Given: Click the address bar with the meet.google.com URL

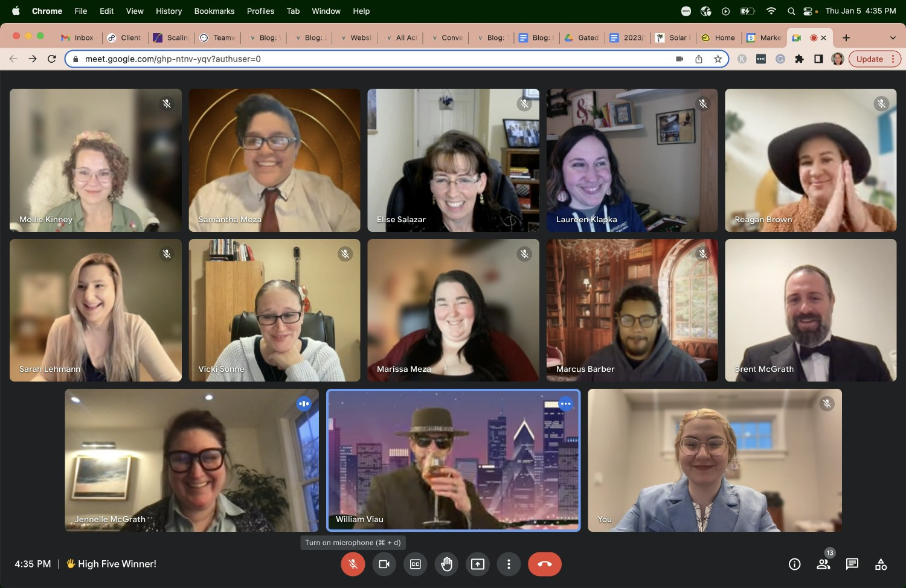Looking at the screenshot, I should (x=397, y=59).
